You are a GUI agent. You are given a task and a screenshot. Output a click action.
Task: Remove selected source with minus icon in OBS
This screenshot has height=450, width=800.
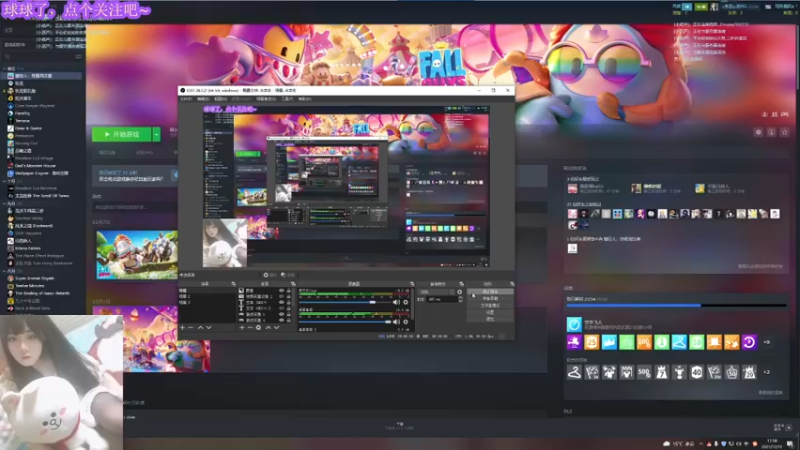point(250,328)
